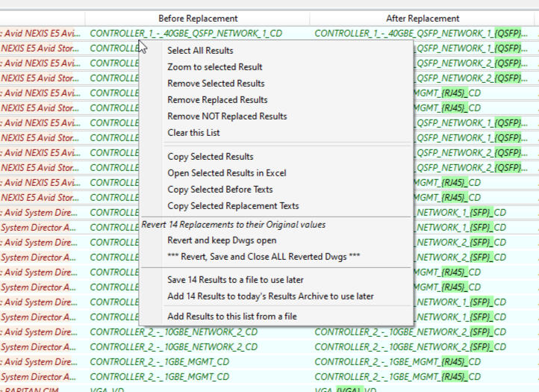Select first CONTROLLER_1_-_40GBE_QSFP_NETWORK_1_CD before cell
539x392 pixels.
click(186, 33)
